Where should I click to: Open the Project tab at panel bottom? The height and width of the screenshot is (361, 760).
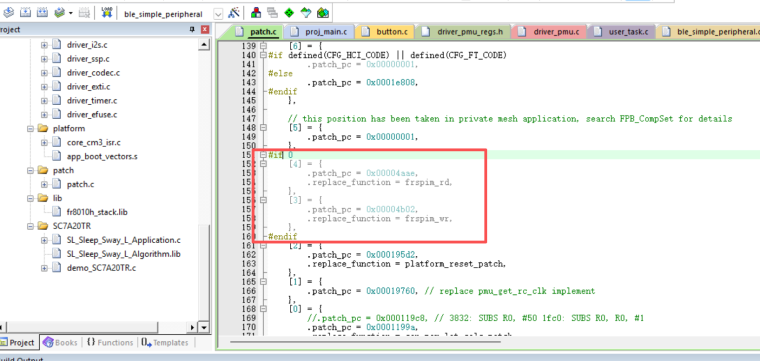18,343
